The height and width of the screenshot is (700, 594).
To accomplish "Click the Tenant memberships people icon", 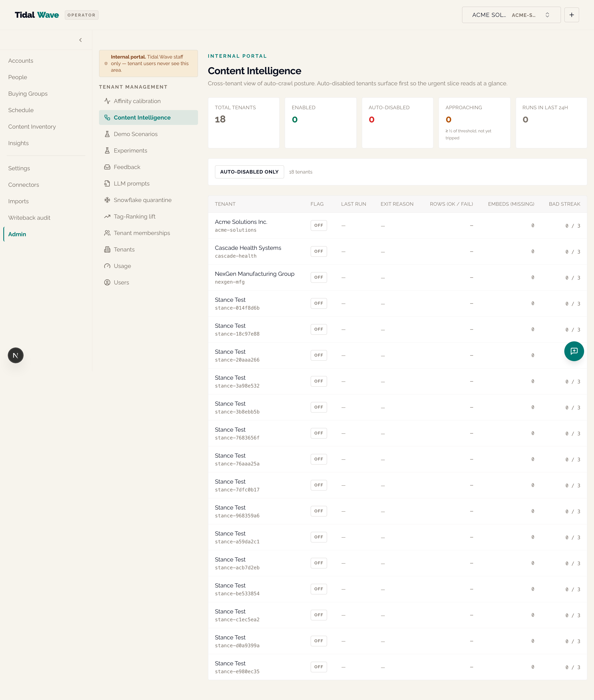I will click(107, 233).
